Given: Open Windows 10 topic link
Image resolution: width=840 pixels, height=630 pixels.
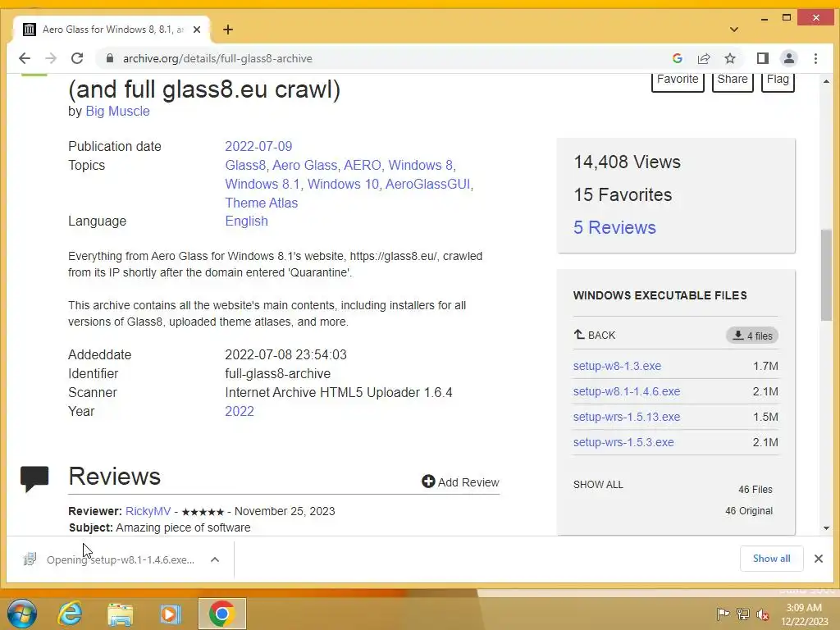Looking at the screenshot, I should (x=343, y=184).
